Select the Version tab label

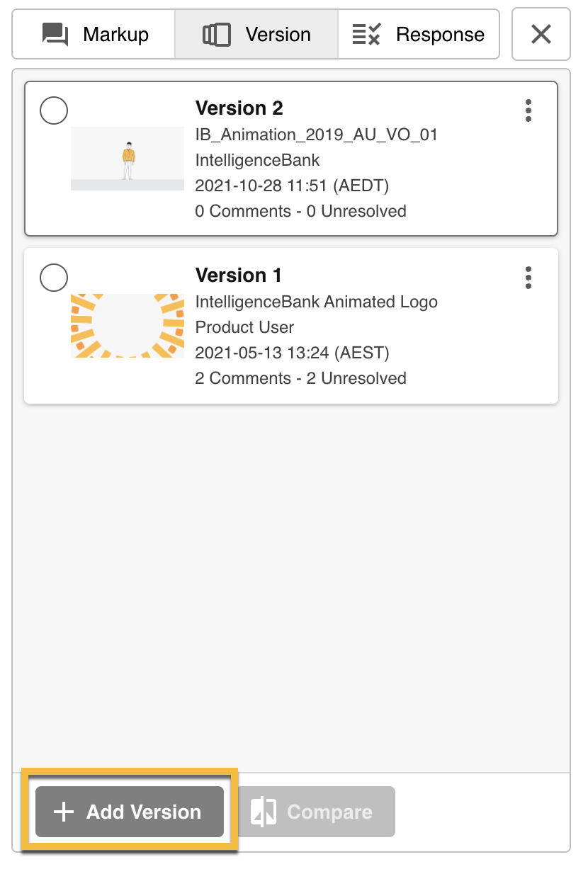(278, 34)
